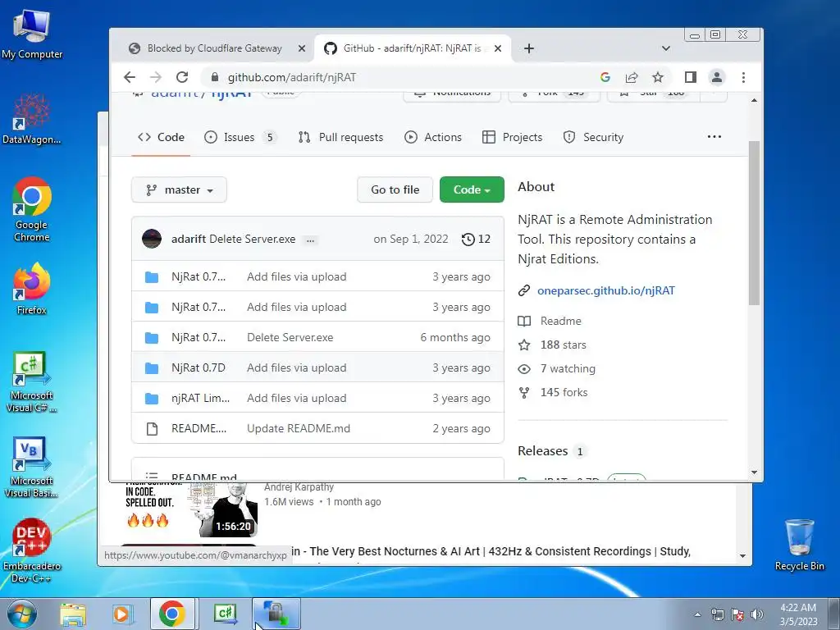Open Microsoft Visual C# desktop shortcut
The image size is (840, 630).
click(32, 382)
